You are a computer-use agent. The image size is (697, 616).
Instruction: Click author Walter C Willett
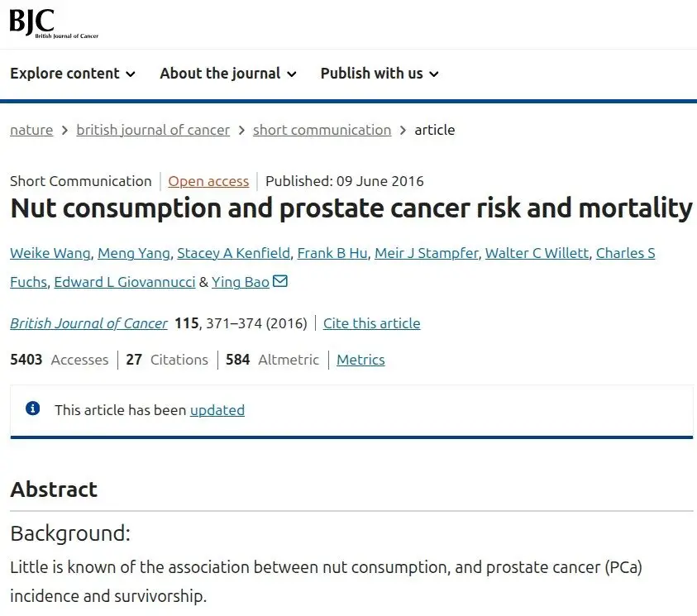click(x=537, y=253)
